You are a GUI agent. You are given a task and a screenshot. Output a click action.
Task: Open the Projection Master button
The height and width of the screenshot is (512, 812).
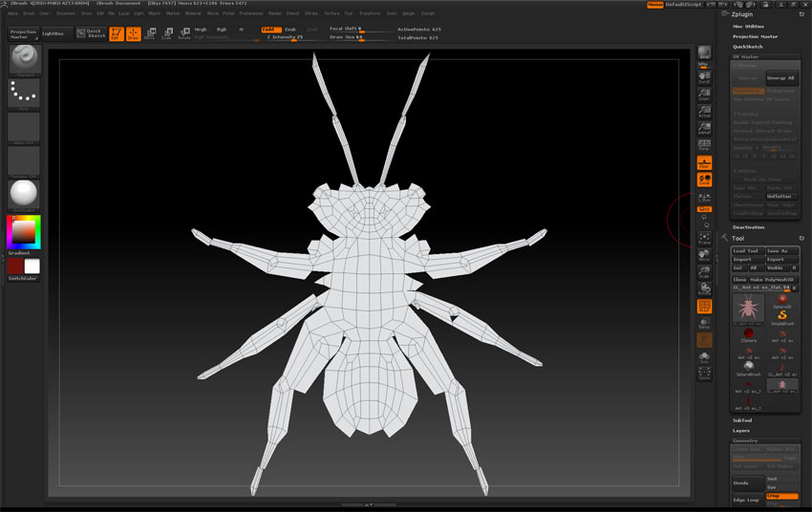coord(24,34)
